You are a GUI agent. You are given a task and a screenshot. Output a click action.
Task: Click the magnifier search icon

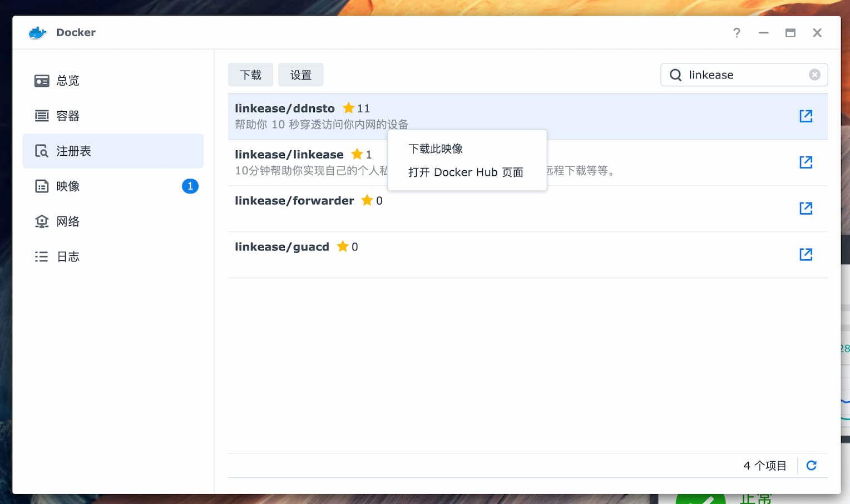tap(675, 75)
